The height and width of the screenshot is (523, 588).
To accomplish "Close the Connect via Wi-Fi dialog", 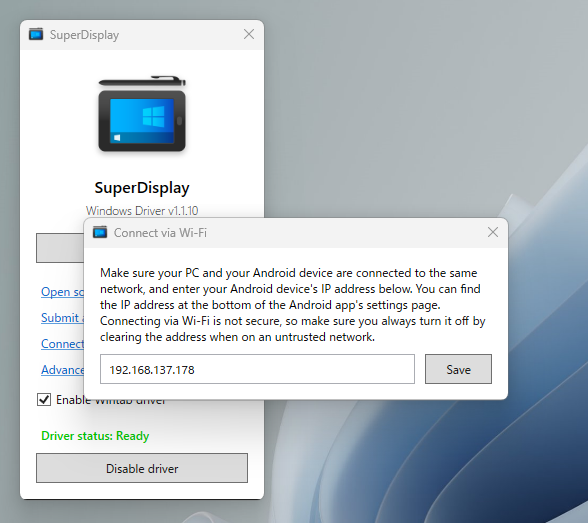I will 493,232.
